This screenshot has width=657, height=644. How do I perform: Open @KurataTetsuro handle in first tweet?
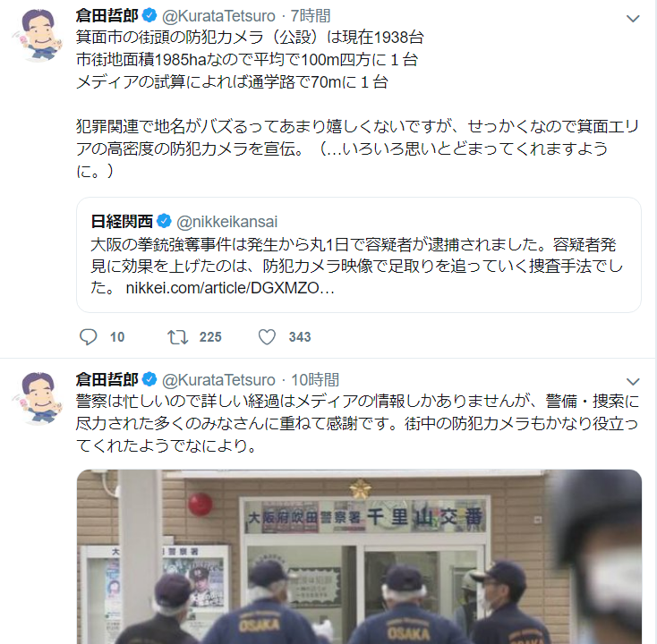coord(218,16)
